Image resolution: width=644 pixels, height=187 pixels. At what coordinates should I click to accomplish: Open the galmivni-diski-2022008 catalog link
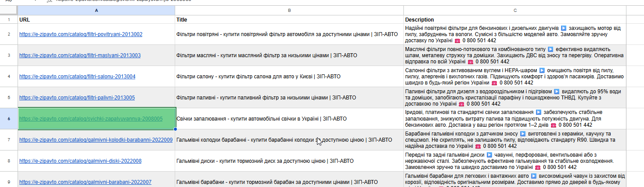(x=80, y=161)
